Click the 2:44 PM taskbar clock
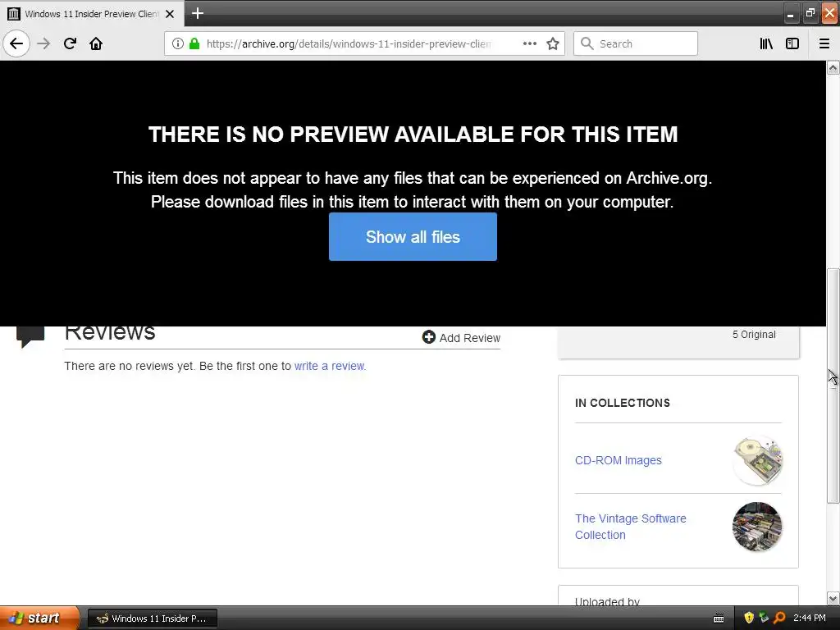The width and height of the screenshot is (840, 630). coord(810,619)
